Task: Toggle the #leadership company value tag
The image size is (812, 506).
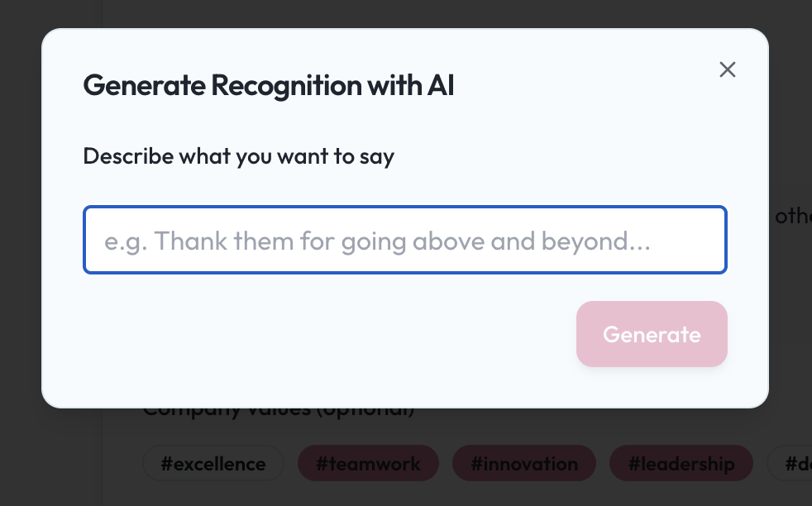Action: click(681, 464)
